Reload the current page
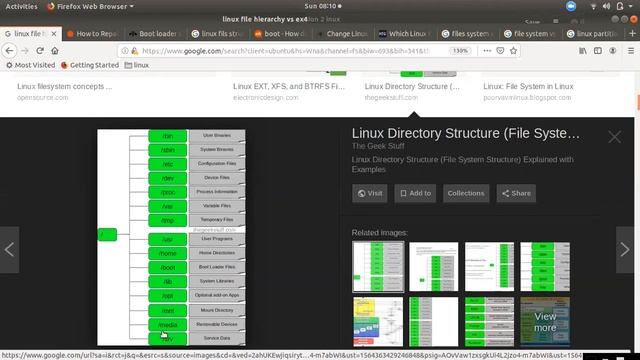Viewport: 640px width, 360px height. coord(40,51)
